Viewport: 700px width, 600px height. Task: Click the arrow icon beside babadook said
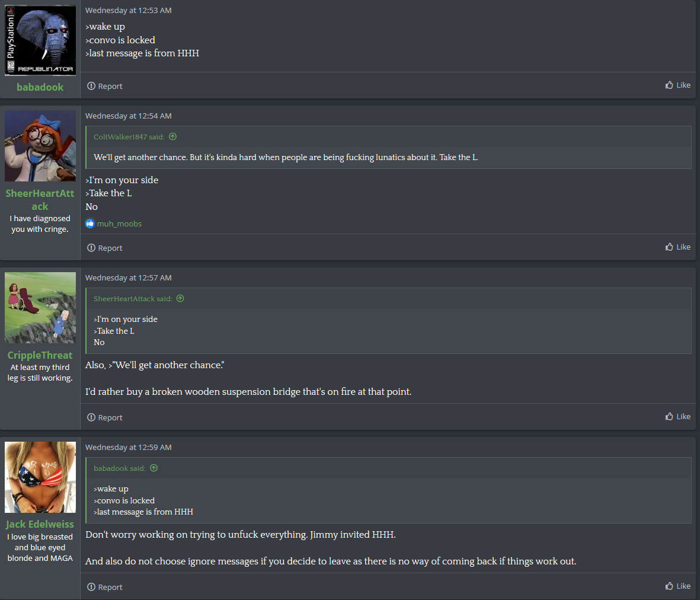(x=154, y=468)
